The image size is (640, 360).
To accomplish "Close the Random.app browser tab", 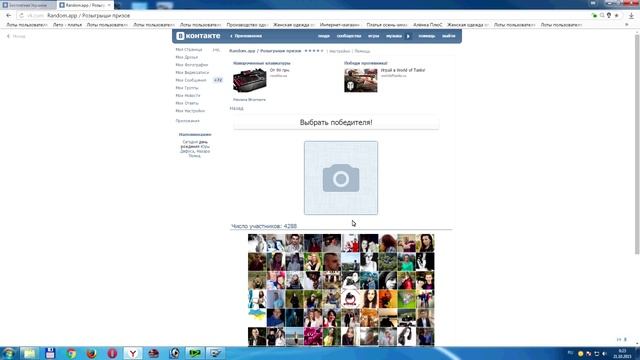I will (x=109, y=5).
